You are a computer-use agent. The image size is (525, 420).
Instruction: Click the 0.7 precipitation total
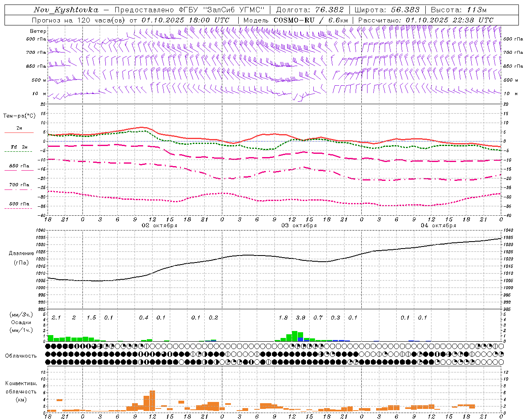(x=318, y=318)
